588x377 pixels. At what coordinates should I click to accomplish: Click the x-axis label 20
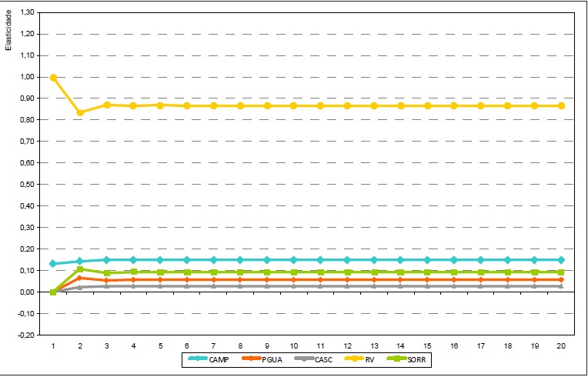[x=561, y=347]
